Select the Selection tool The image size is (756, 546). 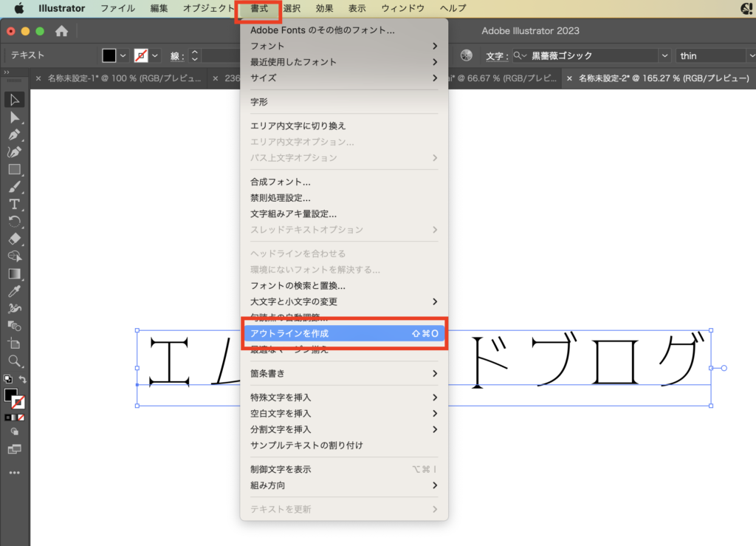(15, 100)
